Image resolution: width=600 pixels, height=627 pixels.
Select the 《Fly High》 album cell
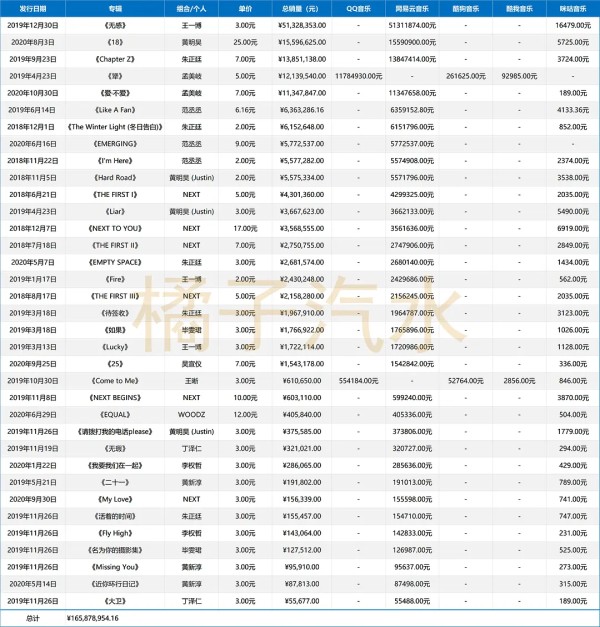click(115, 533)
